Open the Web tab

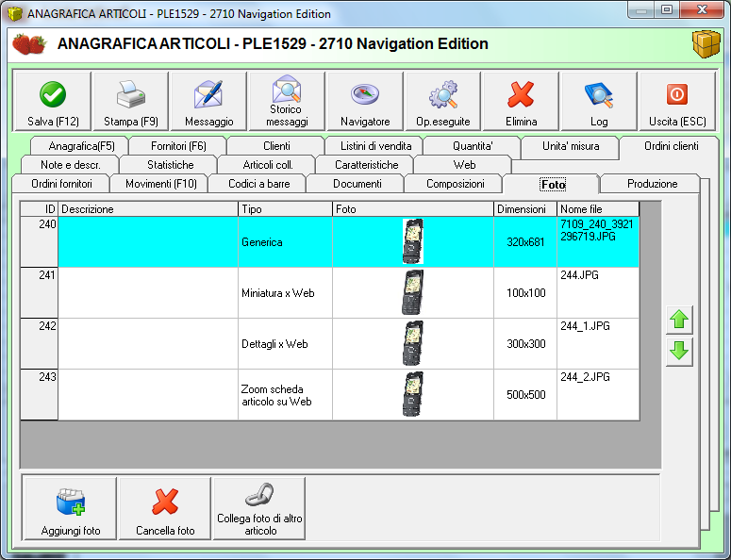click(464, 165)
